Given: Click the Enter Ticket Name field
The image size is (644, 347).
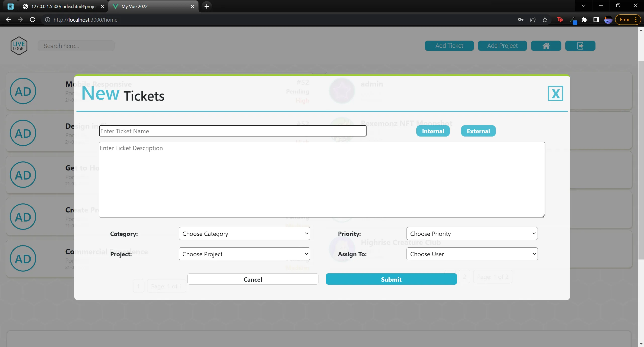Looking at the screenshot, I should tap(232, 131).
